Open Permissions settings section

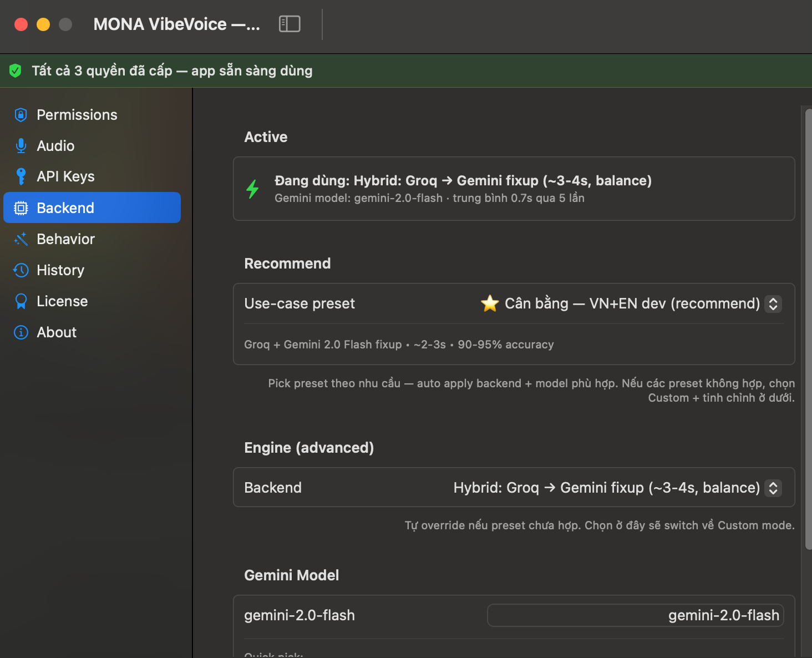tap(92, 115)
